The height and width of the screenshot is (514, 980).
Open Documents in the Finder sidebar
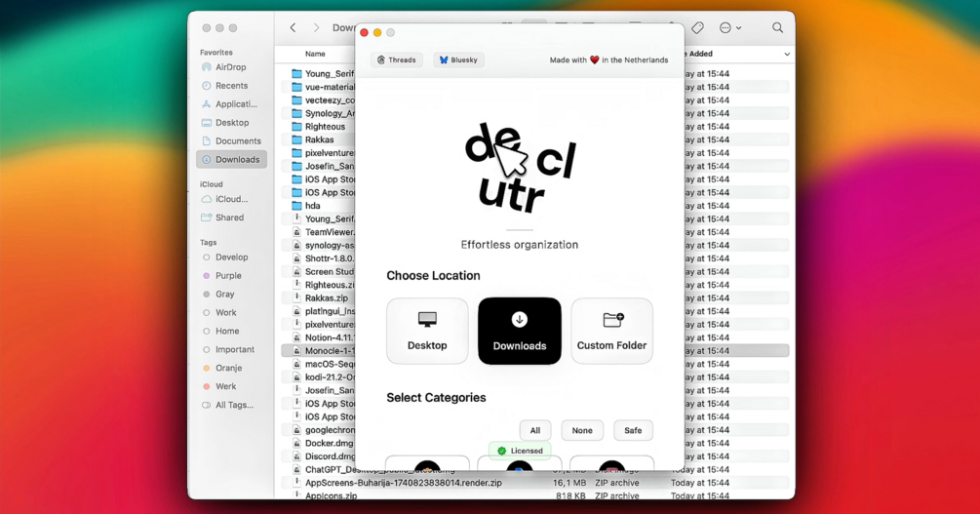tap(231, 140)
